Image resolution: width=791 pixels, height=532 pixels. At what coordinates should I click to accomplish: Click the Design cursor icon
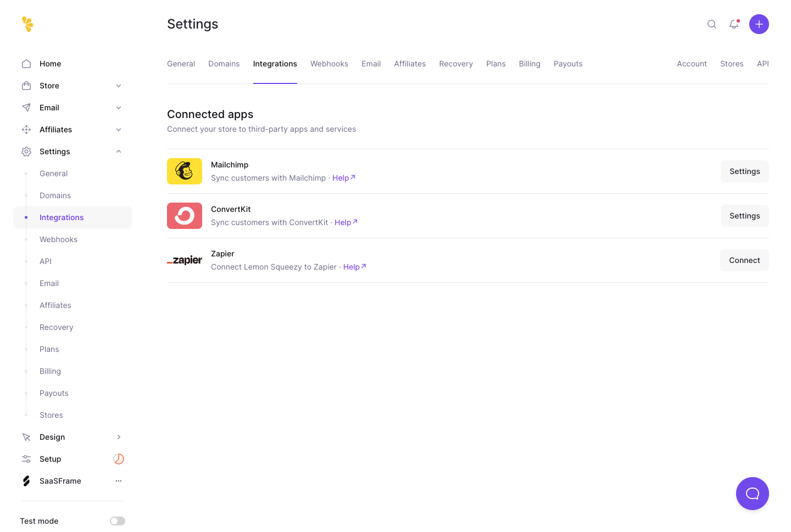pos(26,437)
